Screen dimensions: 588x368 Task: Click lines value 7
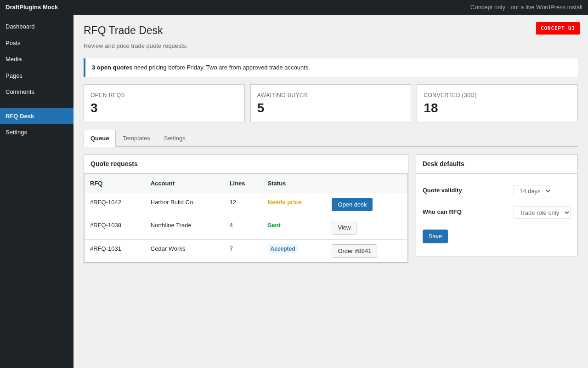click(x=232, y=249)
